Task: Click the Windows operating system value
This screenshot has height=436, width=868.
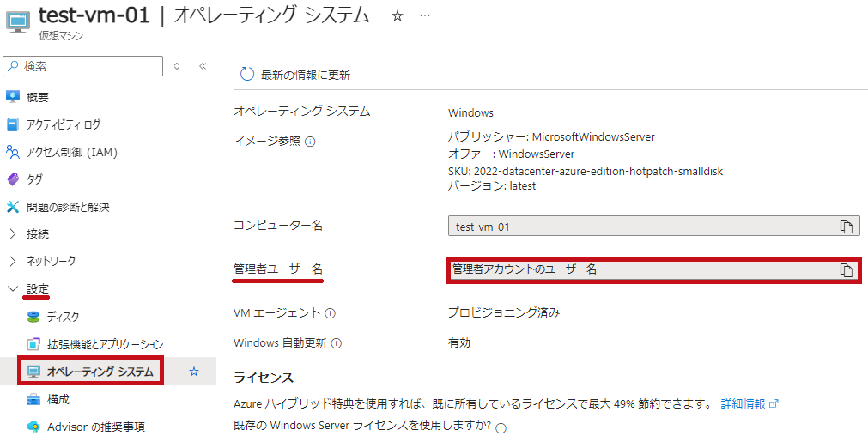Action: 470,113
